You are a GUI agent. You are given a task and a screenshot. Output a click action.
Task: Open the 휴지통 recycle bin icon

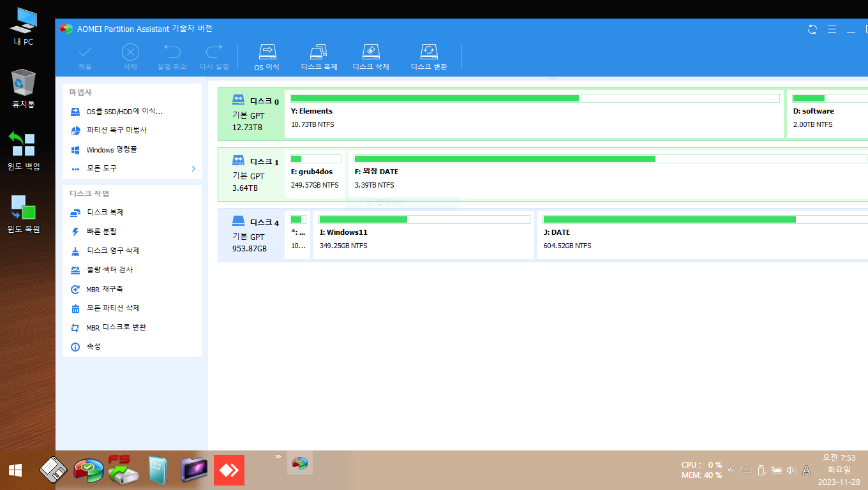coord(24,89)
